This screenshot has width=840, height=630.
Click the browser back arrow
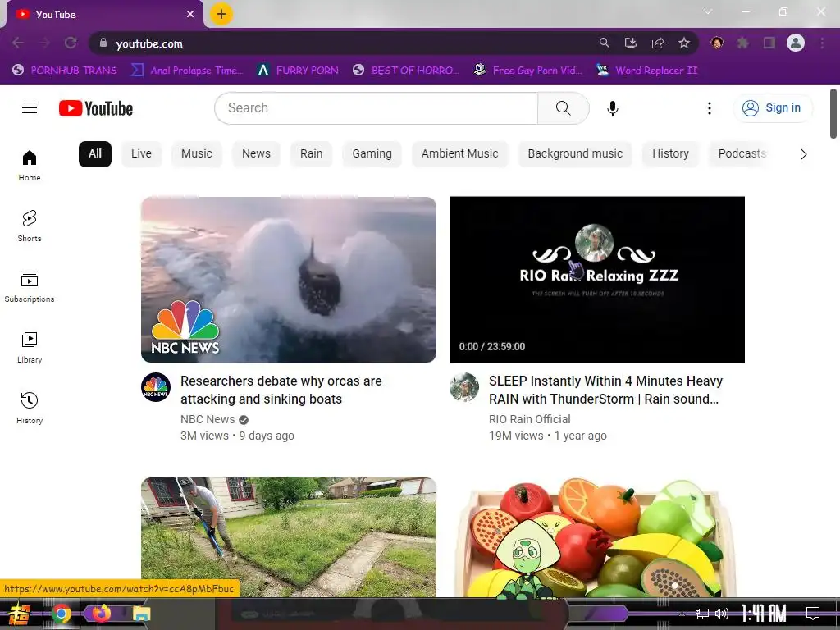pos(18,43)
